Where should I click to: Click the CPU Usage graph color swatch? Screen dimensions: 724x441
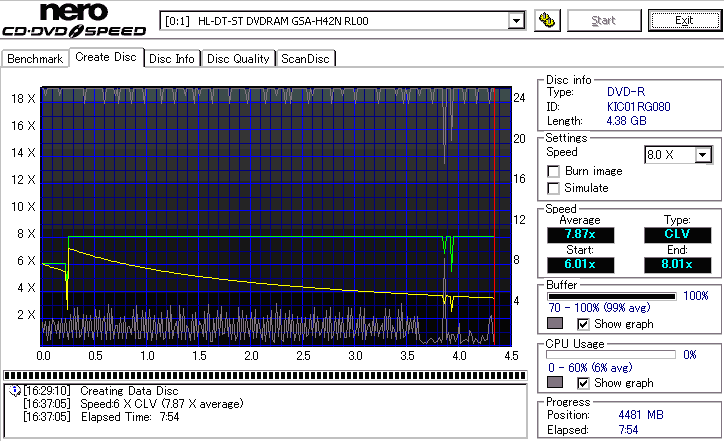555,383
